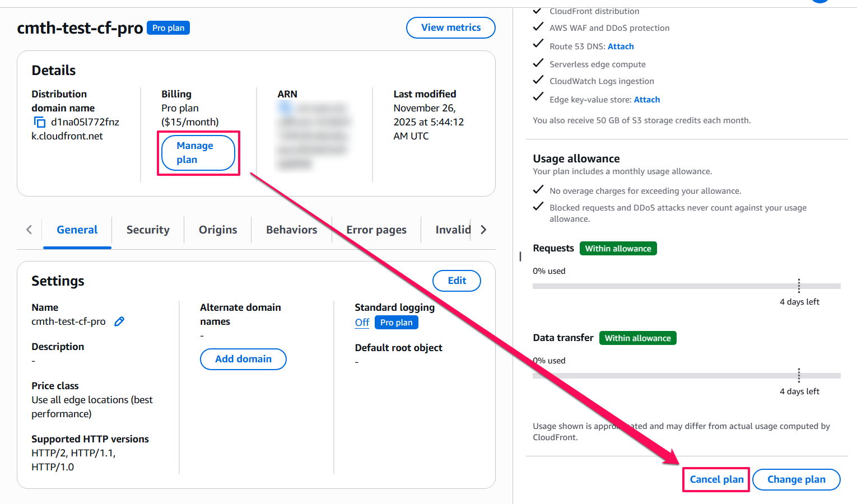Click Edit in Settings panel
This screenshot has width=857, height=504.
457,281
